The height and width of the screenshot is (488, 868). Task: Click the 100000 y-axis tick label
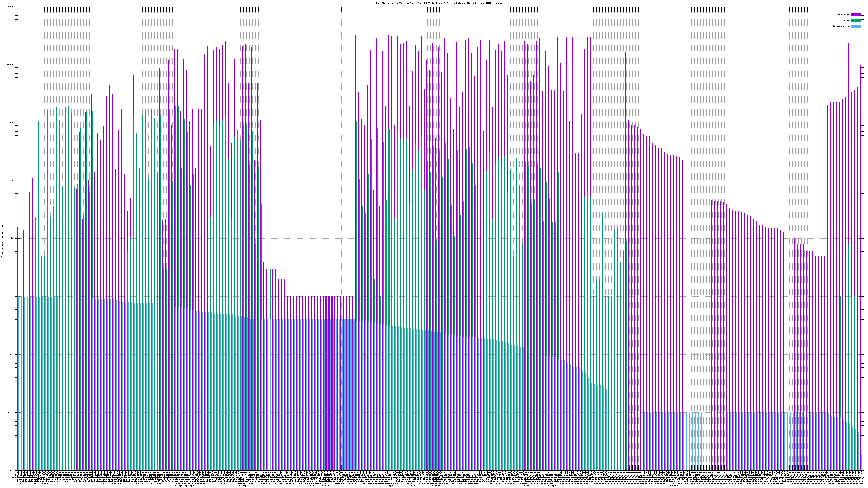[x=10, y=7]
